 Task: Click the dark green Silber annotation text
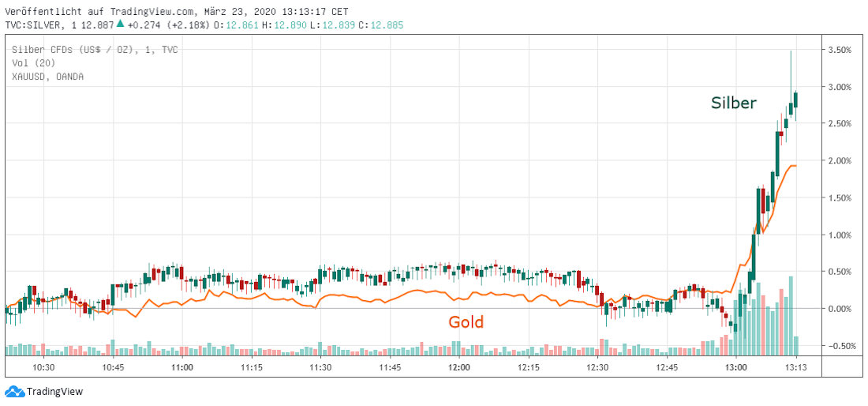coord(734,103)
